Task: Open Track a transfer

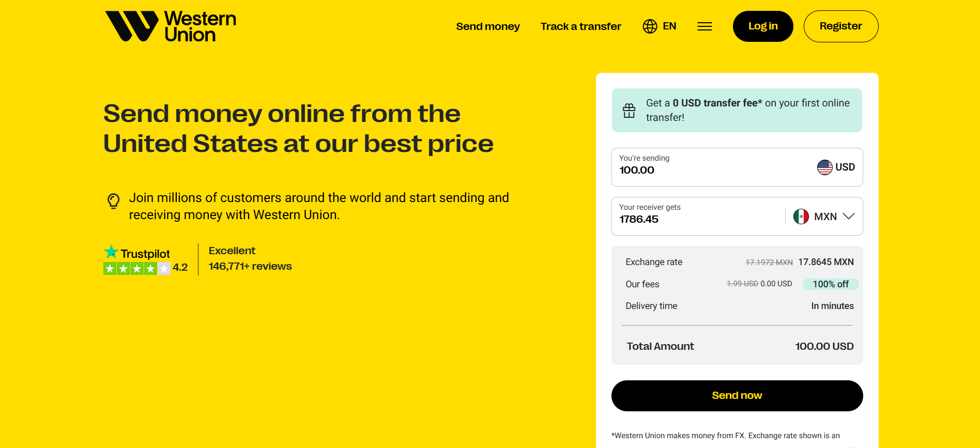Action: click(x=580, y=26)
